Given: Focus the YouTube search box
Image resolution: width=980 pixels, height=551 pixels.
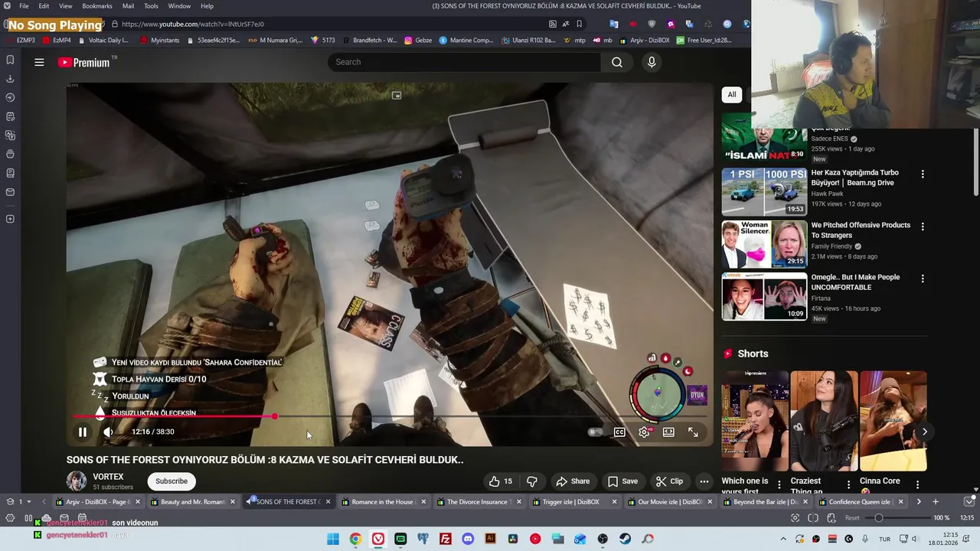Looking at the screenshot, I should coord(465,62).
